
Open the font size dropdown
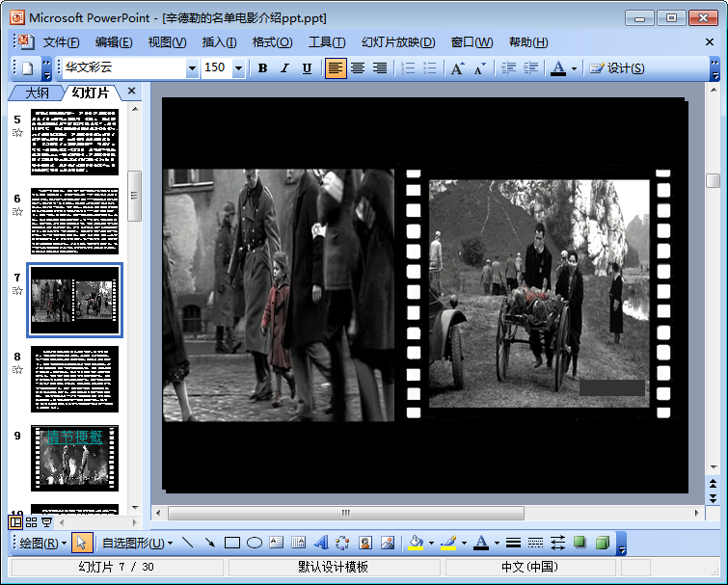[x=238, y=68]
